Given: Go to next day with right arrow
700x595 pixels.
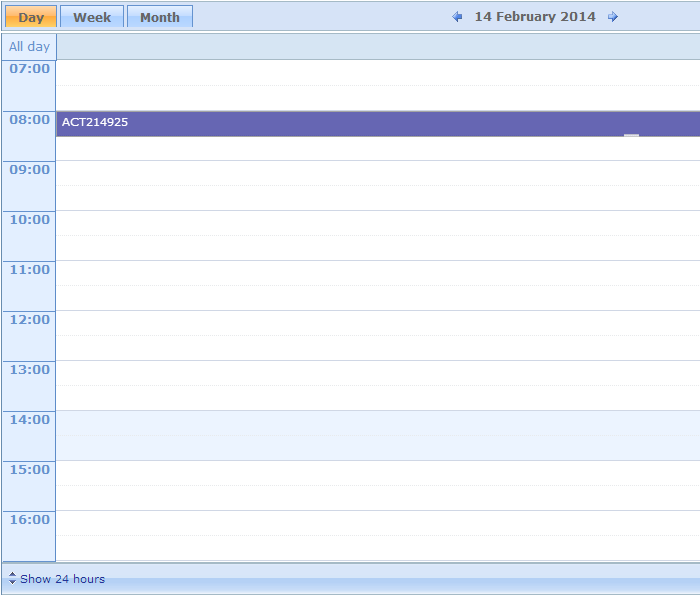Looking at the screenshot, I should (613, 17).
